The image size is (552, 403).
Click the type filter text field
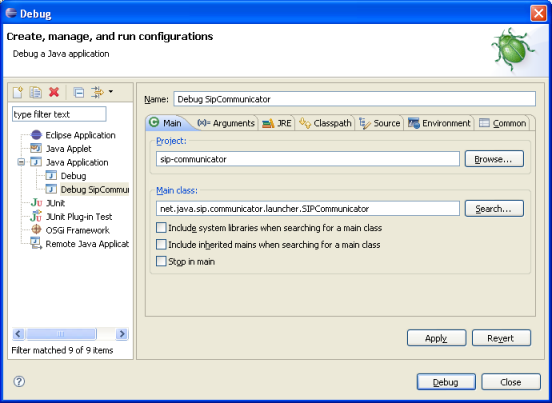coord(59,114)
